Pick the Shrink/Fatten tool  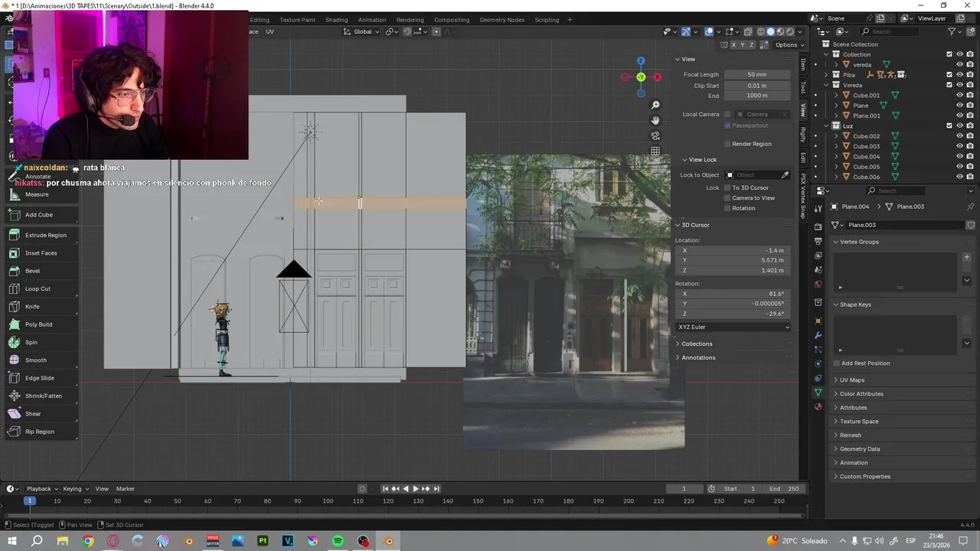pos(43,396)
